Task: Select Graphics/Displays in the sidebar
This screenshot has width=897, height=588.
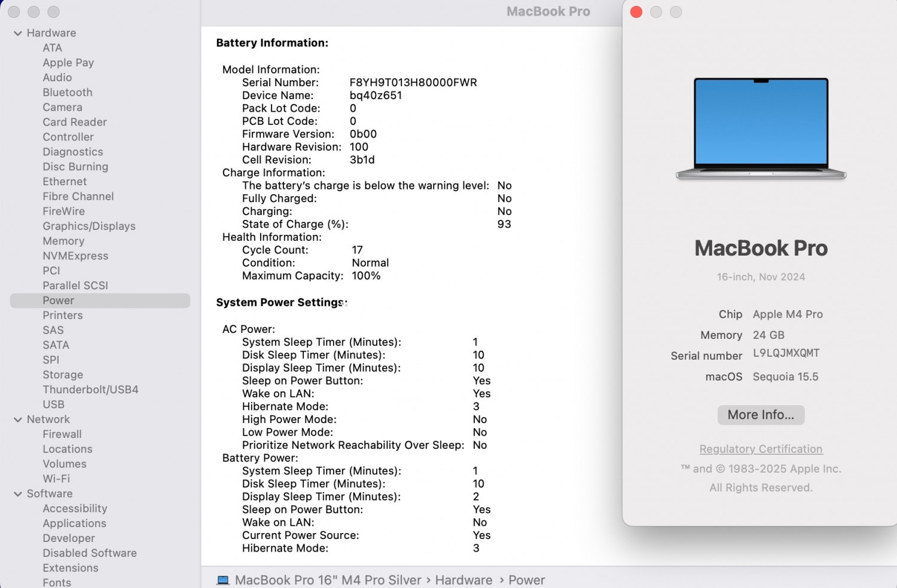Action: click(89, 226)
